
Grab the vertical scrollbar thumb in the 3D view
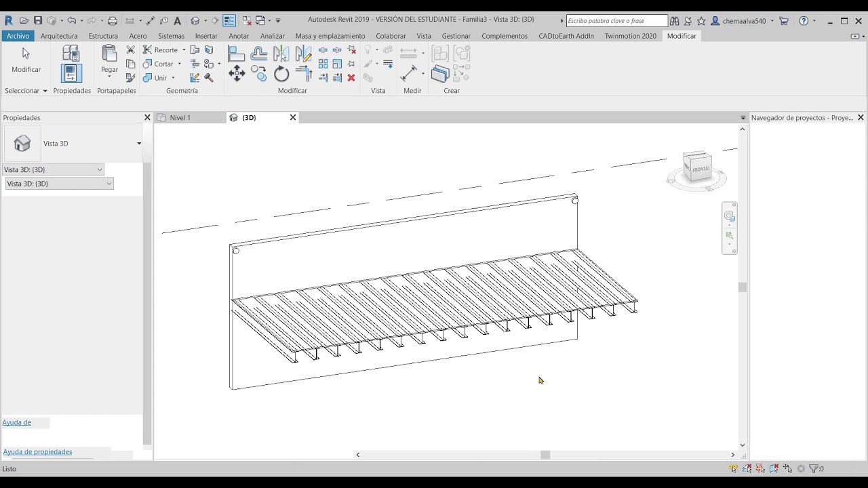[x=743, y=287]
